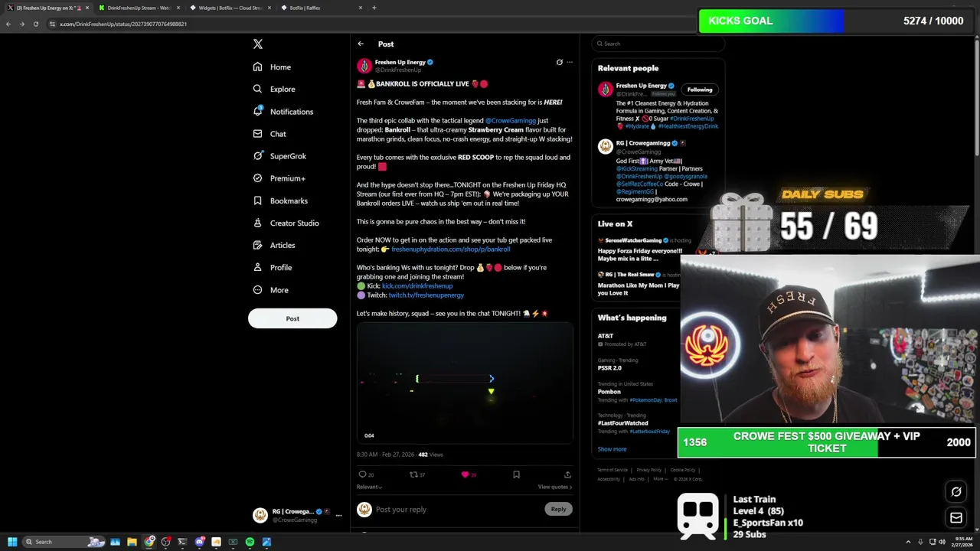
Task: Toggle Following for Freshen Up Energy
Action: (699, 90)
